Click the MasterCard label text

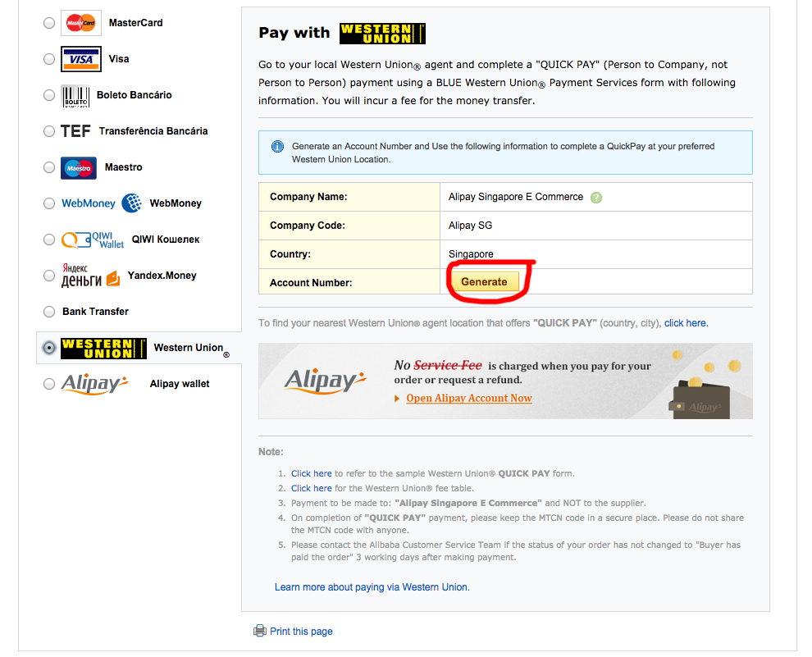(x=135, y=23)
